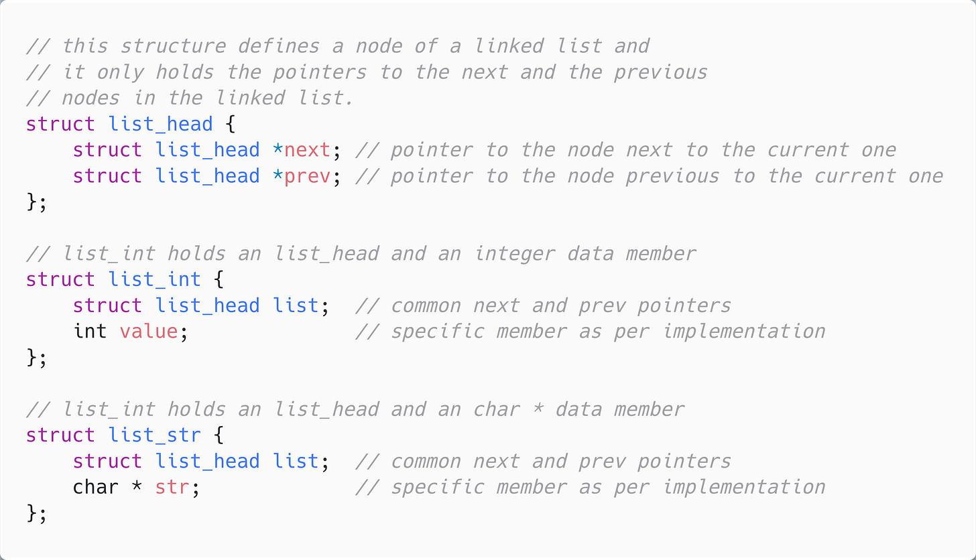This screenshot has height=560, width=976.
Task: Click the 'str' char pointer member
Action: coord(172,487)
